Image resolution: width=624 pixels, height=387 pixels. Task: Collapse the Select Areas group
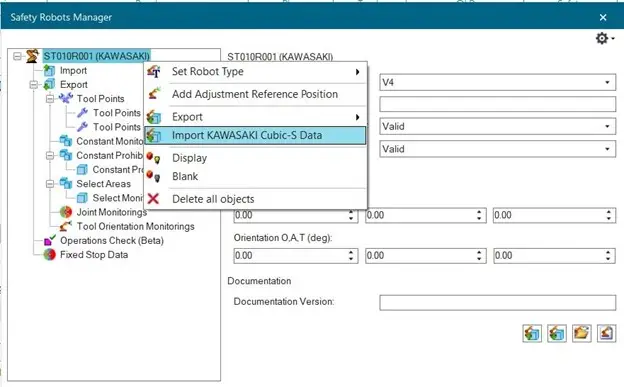[x=50, y=184]
